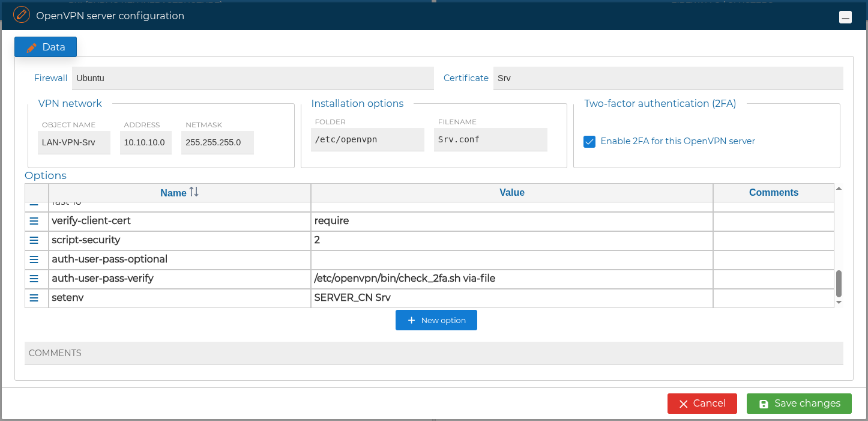
Task: Click the drag handle icon of setenv row
Action: pyautogui.click(x=34, y=298)
